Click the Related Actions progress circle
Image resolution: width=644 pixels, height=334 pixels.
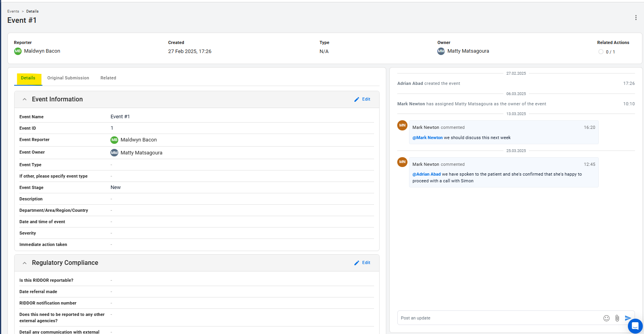pyautogui.click(x=601, y=52)
